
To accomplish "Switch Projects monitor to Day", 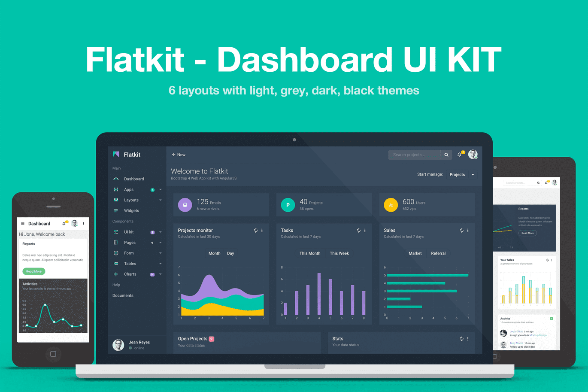I will point(230,253).
